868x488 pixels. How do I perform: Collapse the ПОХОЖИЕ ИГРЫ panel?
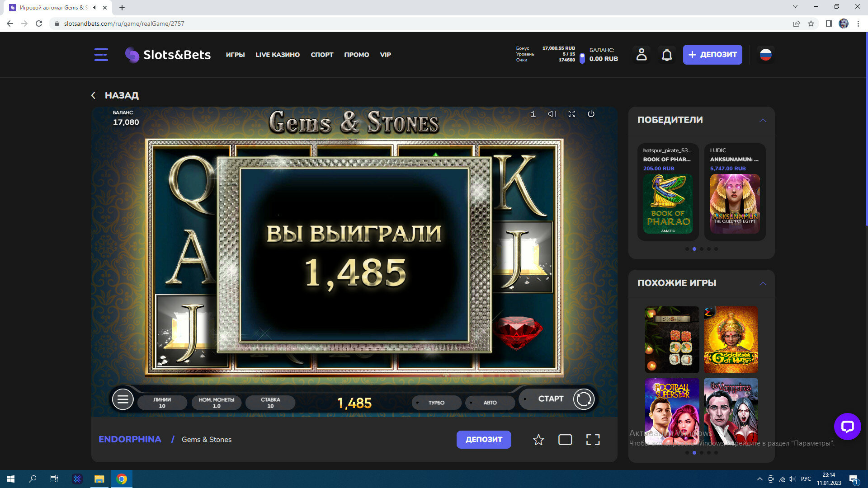click(x=763, y=283)
